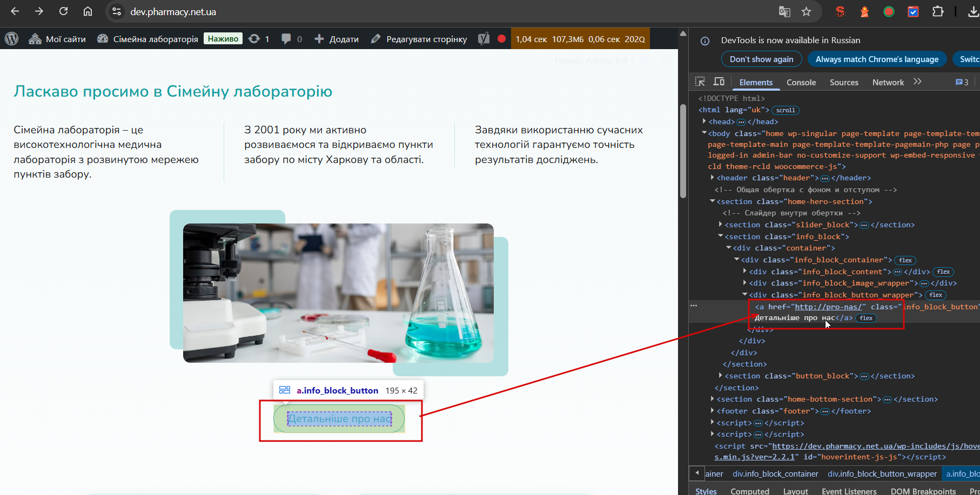Viewport: 980px width, 495px height.
Task: Open the browser downloads icon
Action: [973, 11]
